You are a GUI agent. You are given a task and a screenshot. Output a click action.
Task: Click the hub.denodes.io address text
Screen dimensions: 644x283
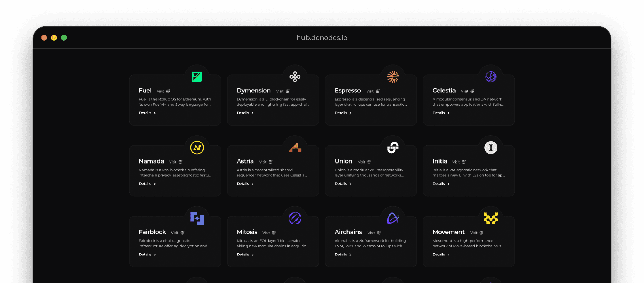[322, 38]
